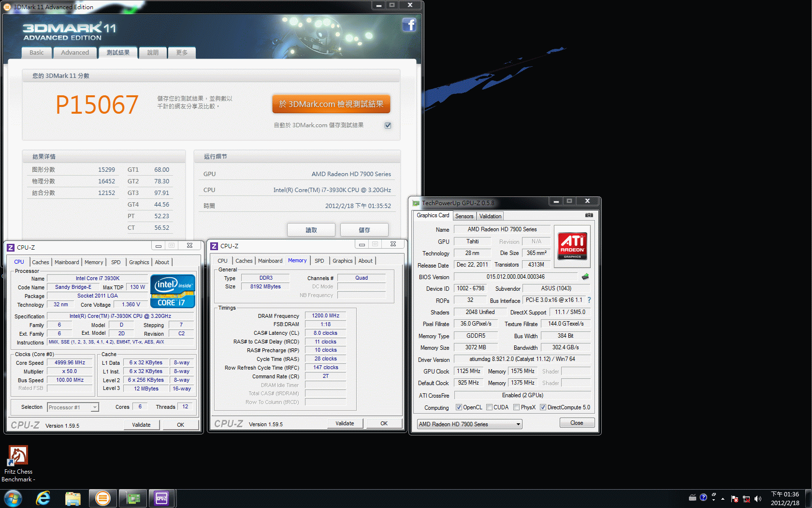Image resolution: width=812 pixels, height=508 pixels.
Task: Click the DRAM Frequency 1200.0 MHz field
Action: click(x=326, y=315)
